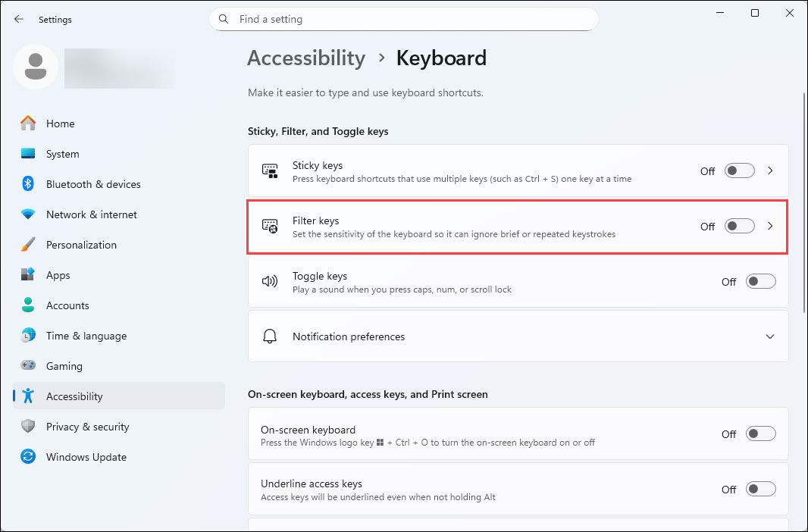Expand Notification preferences section
This screenshot has height=532, width=808.
pos(770,336)
